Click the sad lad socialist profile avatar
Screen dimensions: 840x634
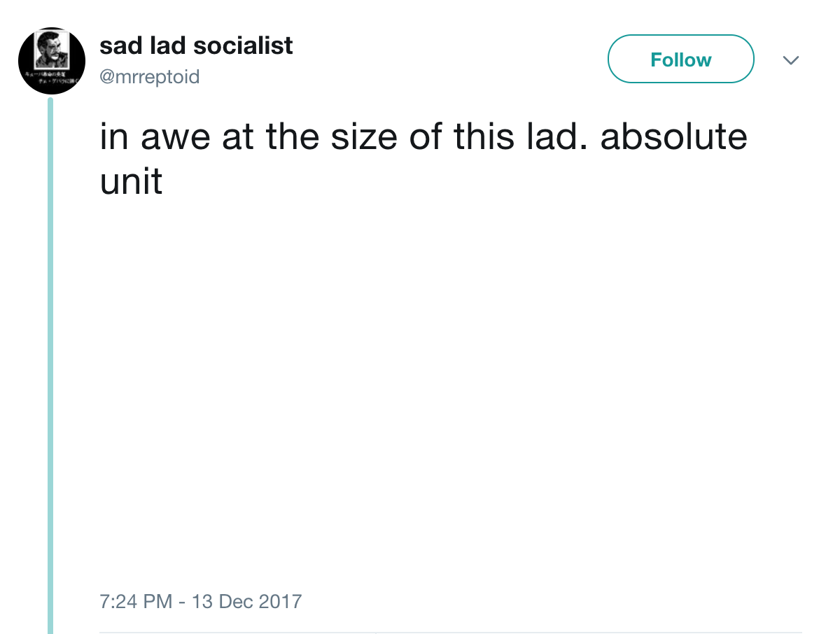52,62
